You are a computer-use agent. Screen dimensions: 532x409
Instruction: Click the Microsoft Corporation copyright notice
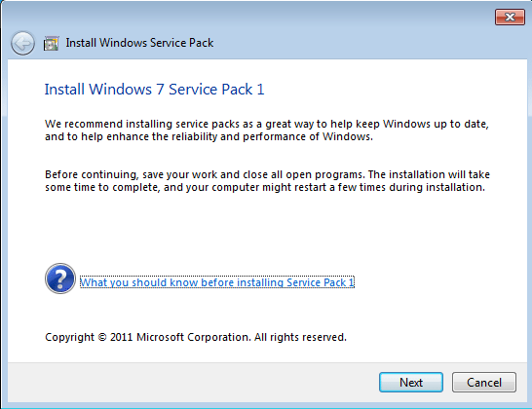pyautogui.click(x=196, y=337)
